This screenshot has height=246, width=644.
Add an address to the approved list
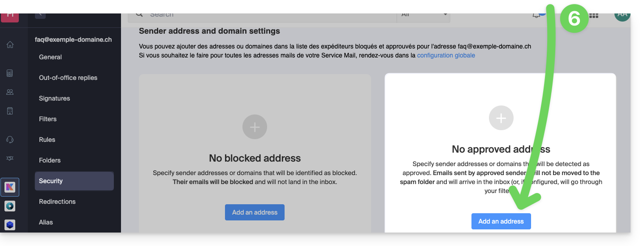coord(501,221)
